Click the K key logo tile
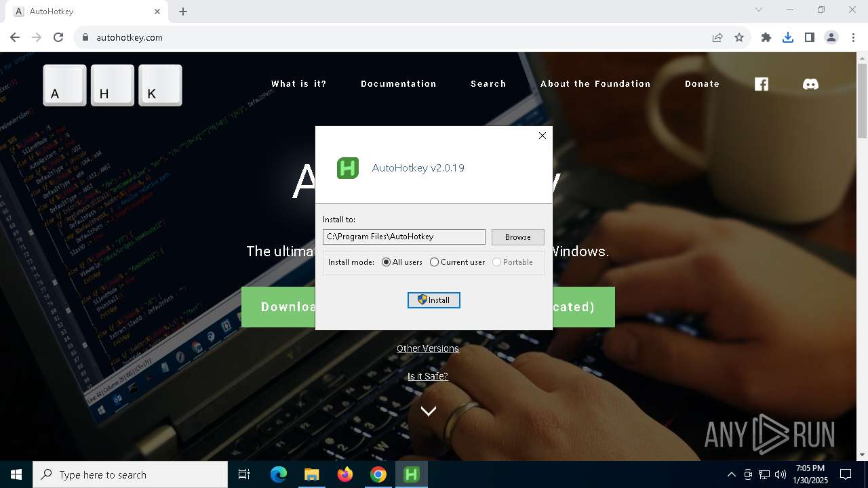The width and height of the screenshot is (868, 488). 160,85
